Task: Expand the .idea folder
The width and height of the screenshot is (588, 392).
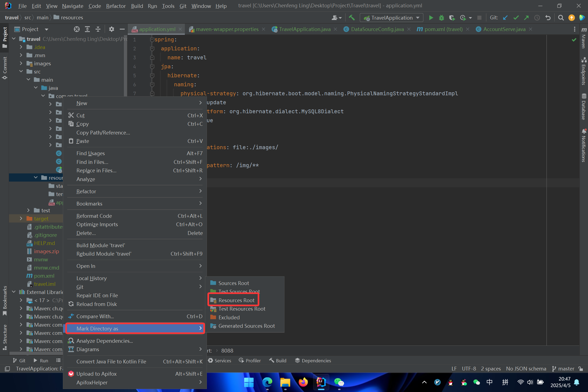Action: [21, 47]
